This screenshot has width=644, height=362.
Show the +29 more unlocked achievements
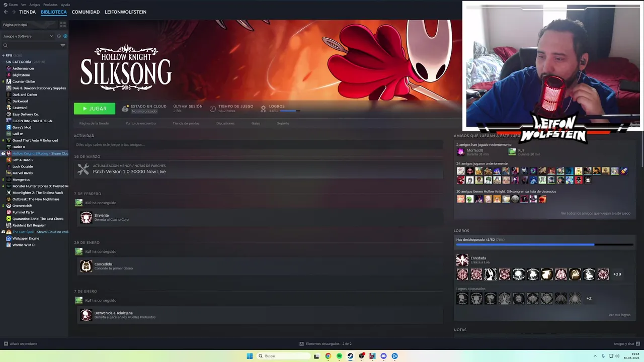pyautogui.click(x=617, y=274)
